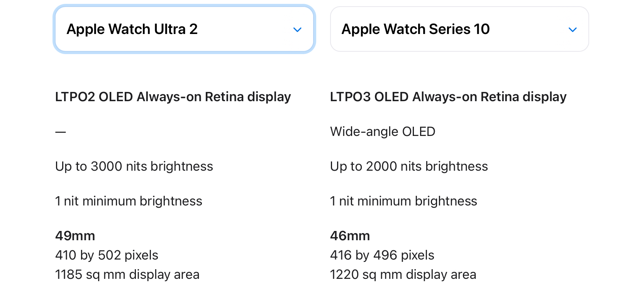
Task: Click the 1185 sq mm display area text
Action: 127,275
